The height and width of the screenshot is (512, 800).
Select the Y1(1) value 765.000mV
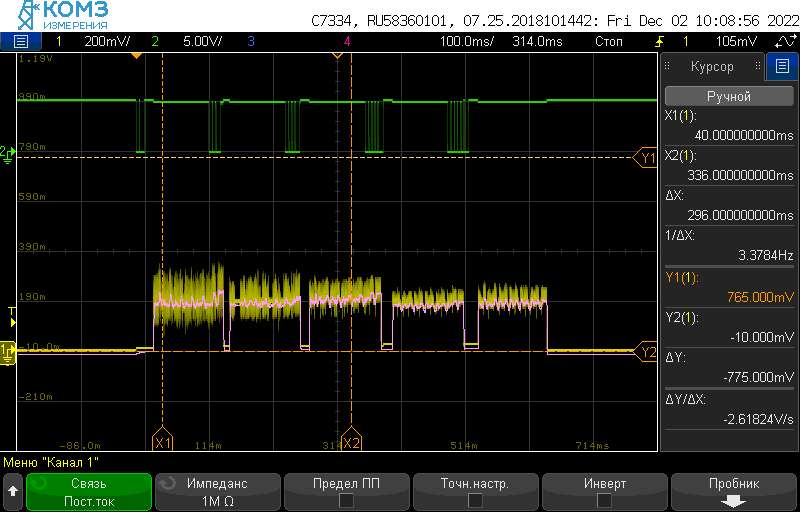click(x=758, y=297)
